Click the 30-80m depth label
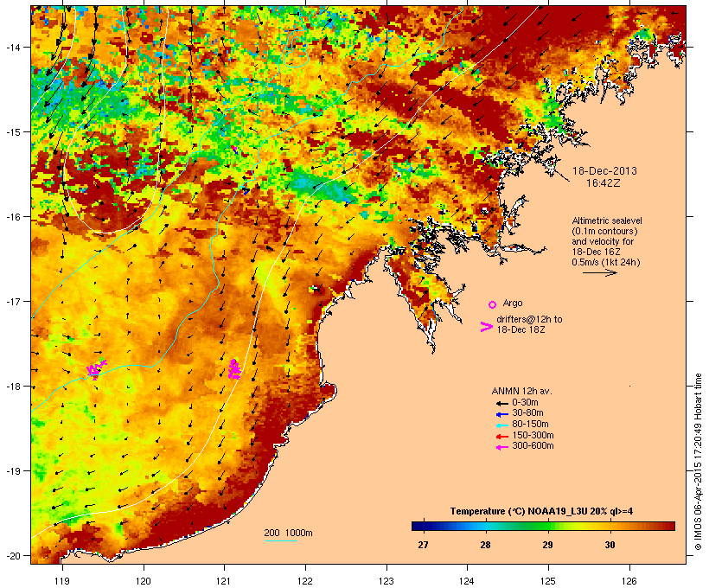Screen dimensions: 709x588 tap(527, 413)
